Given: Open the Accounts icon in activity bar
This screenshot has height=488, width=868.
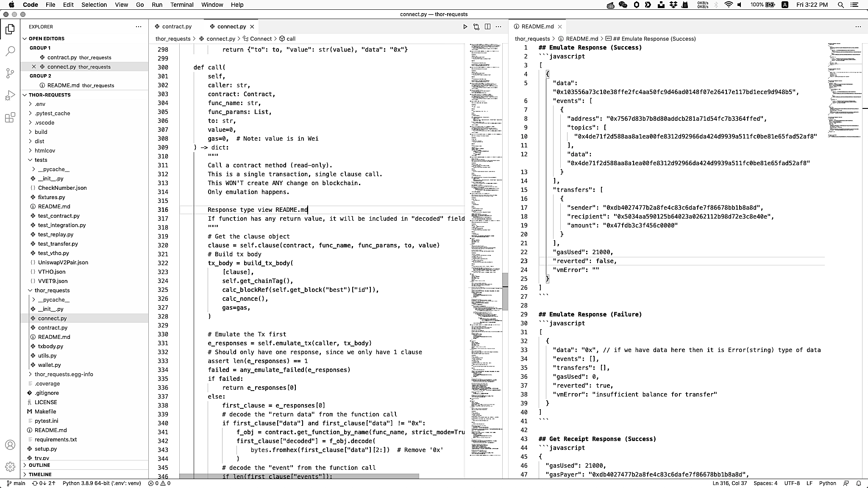Looking at the screenshot, I should point(10,445).
